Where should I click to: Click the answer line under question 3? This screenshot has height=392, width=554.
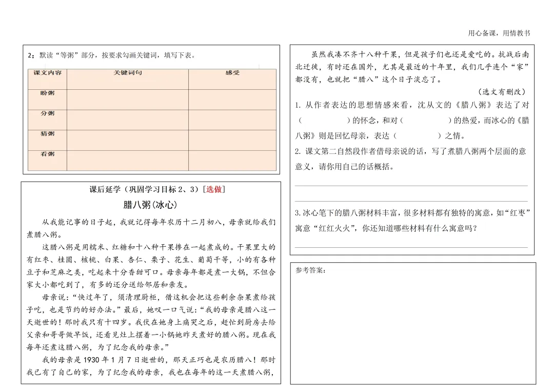(411, 247)
